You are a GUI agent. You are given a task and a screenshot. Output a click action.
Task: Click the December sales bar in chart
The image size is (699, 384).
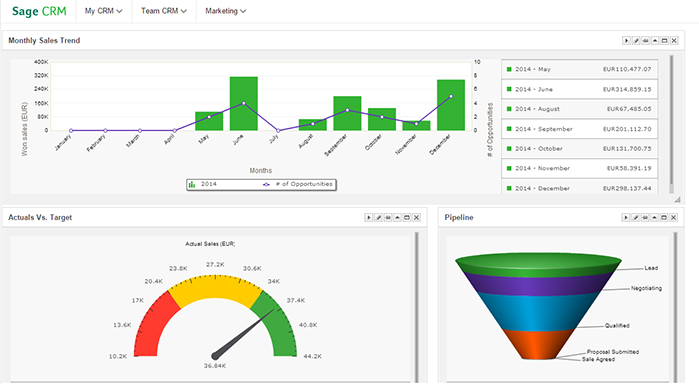[451, 105]
